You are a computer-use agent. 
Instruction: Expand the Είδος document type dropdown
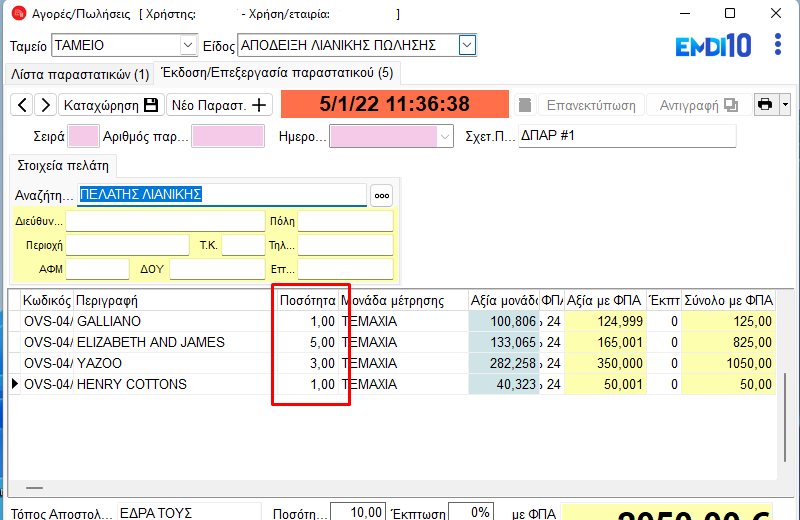[x=467, y=45]
